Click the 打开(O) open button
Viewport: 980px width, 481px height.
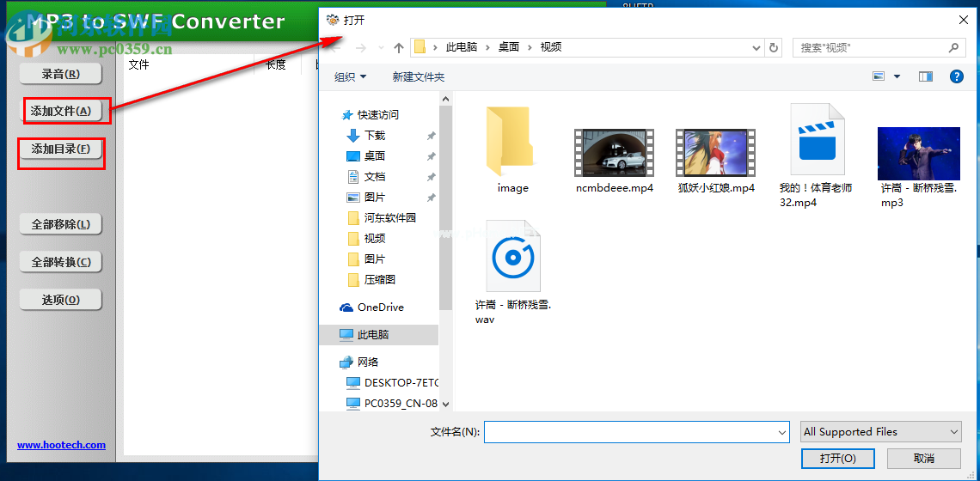click(x=838, y=458)
